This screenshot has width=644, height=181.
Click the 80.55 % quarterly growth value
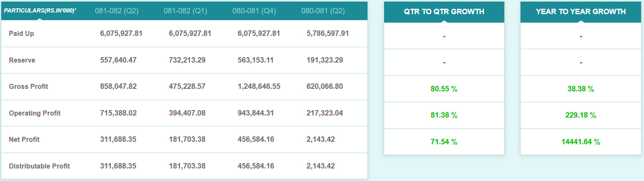(444, 89)
